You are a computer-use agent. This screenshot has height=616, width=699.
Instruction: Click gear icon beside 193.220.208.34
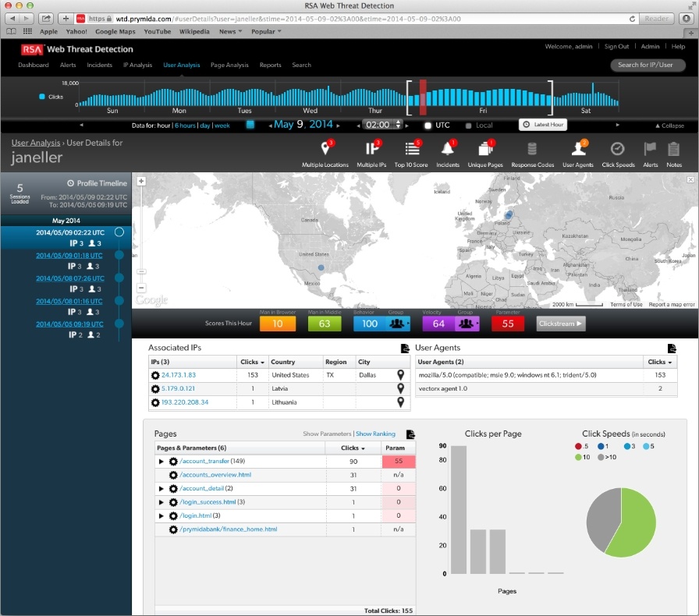[155, 402]
